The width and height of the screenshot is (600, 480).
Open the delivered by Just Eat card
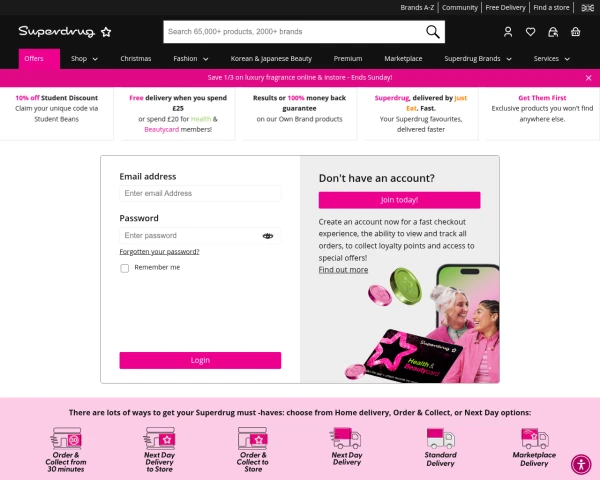[421, 114]
